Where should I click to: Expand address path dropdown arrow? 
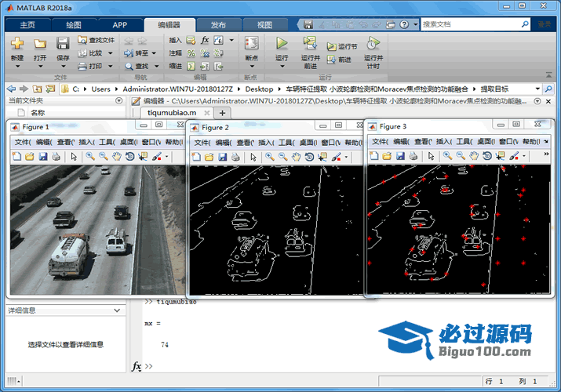(x=537, y=89)
